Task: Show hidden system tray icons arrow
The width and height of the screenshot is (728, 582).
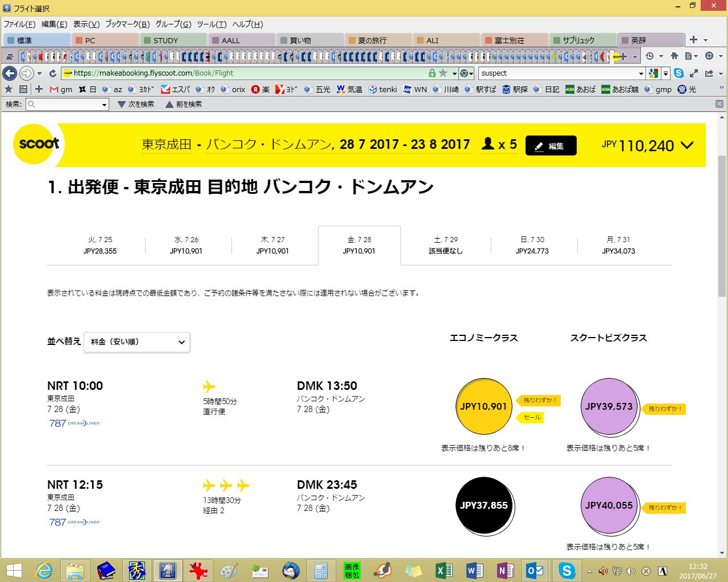Action: [x=589, y=571]
